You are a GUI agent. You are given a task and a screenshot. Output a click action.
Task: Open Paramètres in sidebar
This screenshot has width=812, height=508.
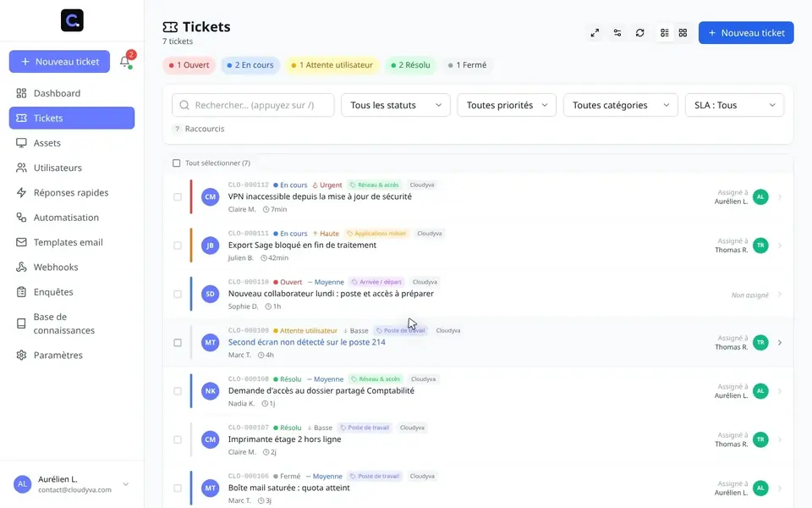coord(72,355)
